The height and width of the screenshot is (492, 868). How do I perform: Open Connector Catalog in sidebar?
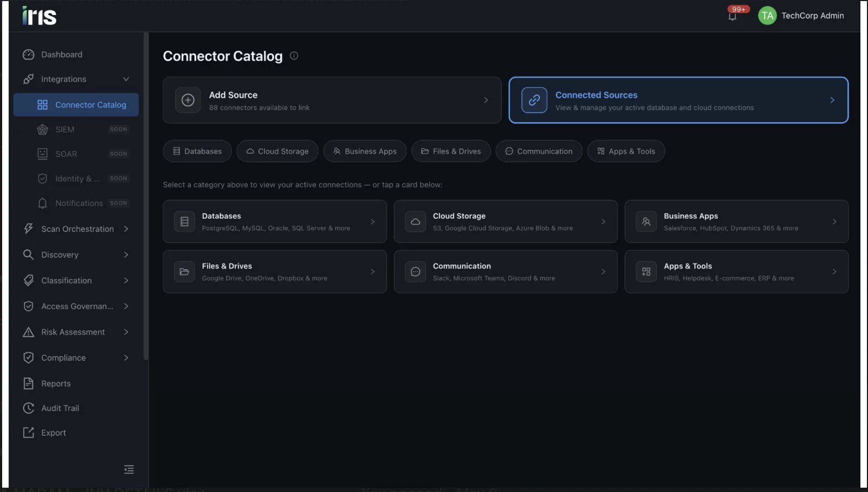point(76,105)
